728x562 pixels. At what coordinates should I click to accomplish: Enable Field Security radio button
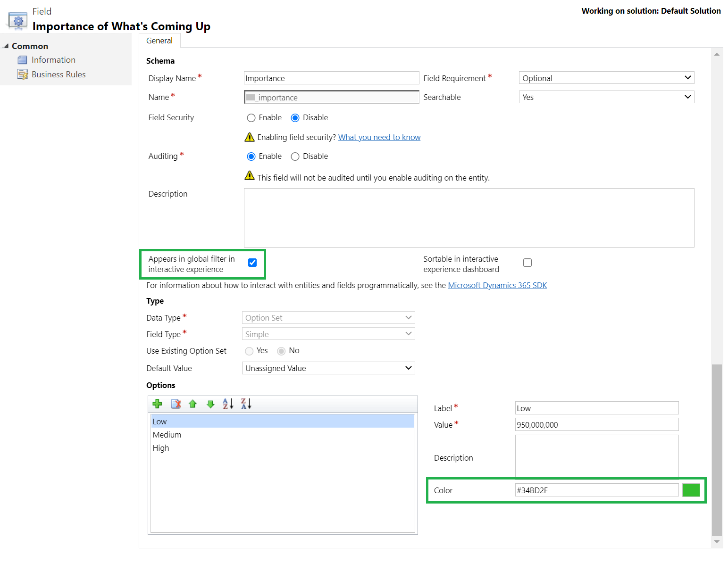[251, 118]
